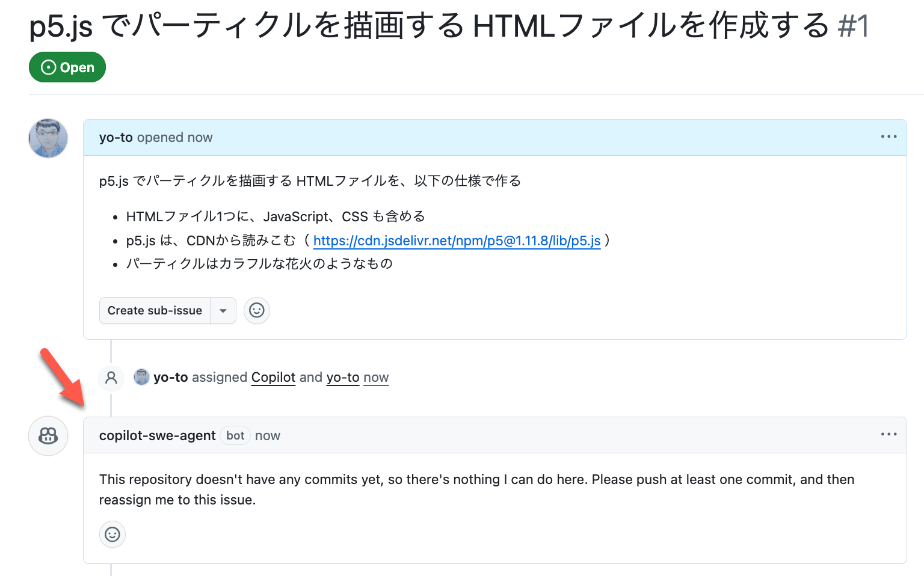Click the bold yo-to name in assignment event

pos(171,378)
